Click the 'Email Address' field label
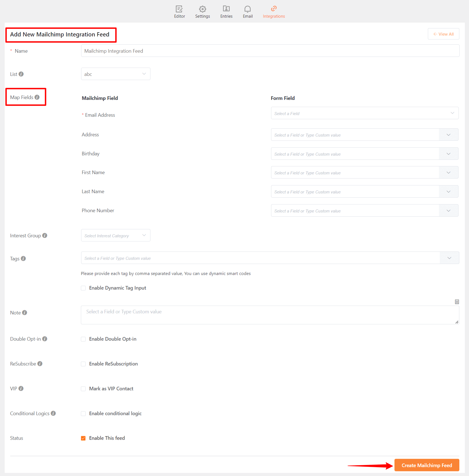Viewport: 469px width, 476px height. (100, 115)
